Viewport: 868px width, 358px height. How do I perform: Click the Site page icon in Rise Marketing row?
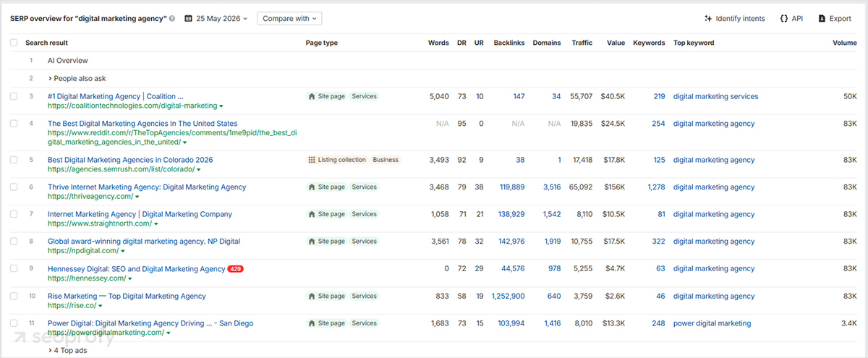coord(312,296)
